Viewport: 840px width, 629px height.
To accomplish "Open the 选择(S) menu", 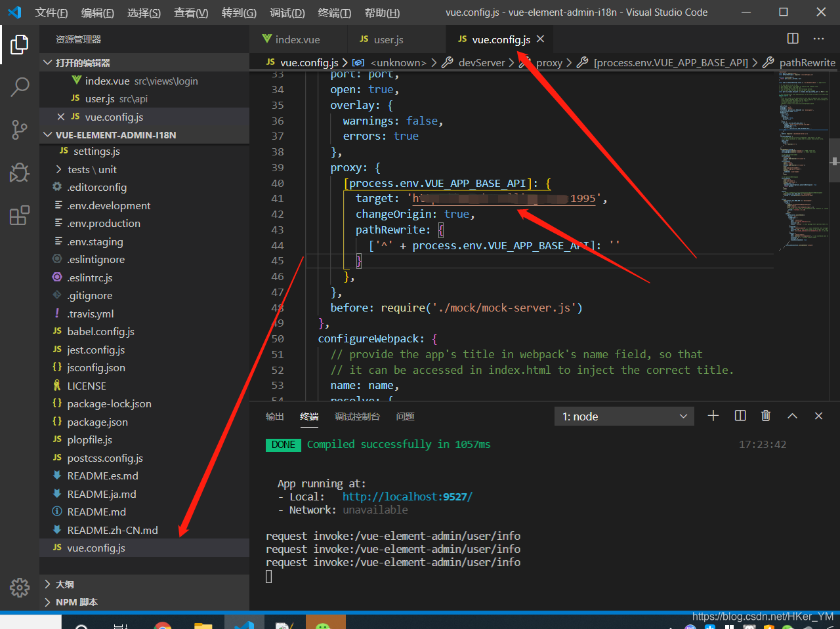I will click(144, 12).
